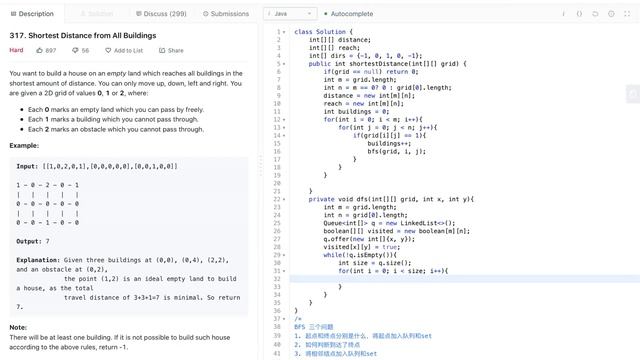
Task: Click line number 36 in gutter
Action: tap(277, 311)
